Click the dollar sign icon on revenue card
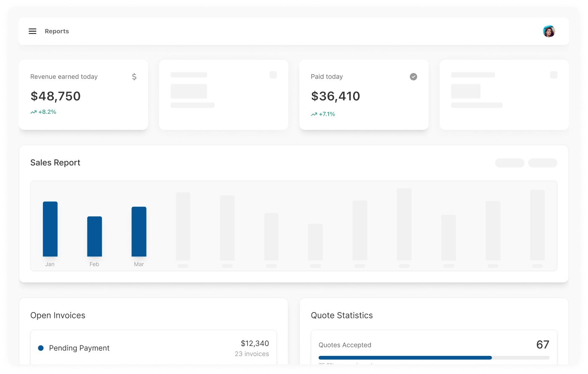The image size is (588, 374). pos(134,77)
